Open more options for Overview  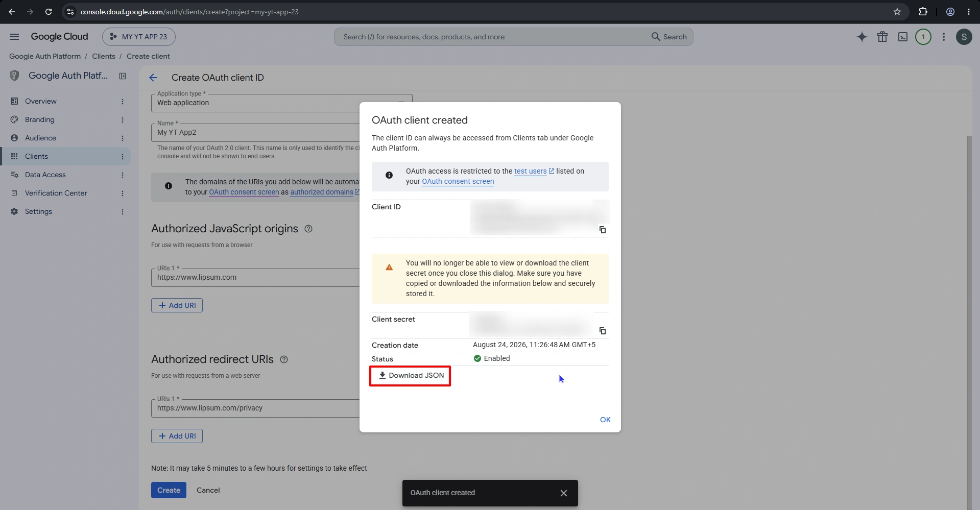click(123, 102)
